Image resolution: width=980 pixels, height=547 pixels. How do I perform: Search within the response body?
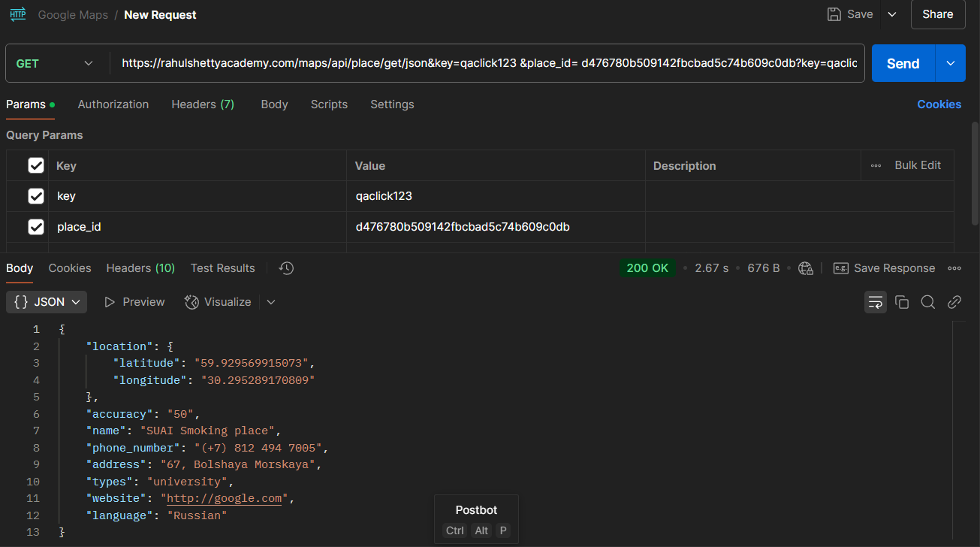click(x=928, y=302)
